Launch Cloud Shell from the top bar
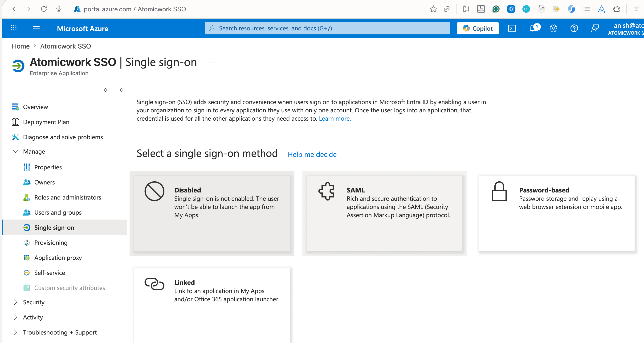644x343 pixels. tap(512, 28)
